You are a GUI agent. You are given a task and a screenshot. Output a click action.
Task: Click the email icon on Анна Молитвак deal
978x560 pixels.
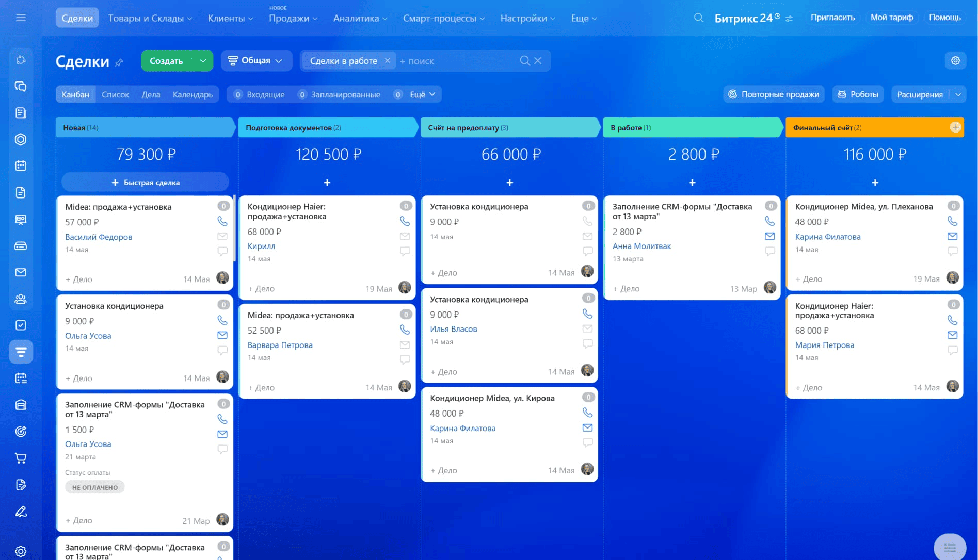[769, 236]
